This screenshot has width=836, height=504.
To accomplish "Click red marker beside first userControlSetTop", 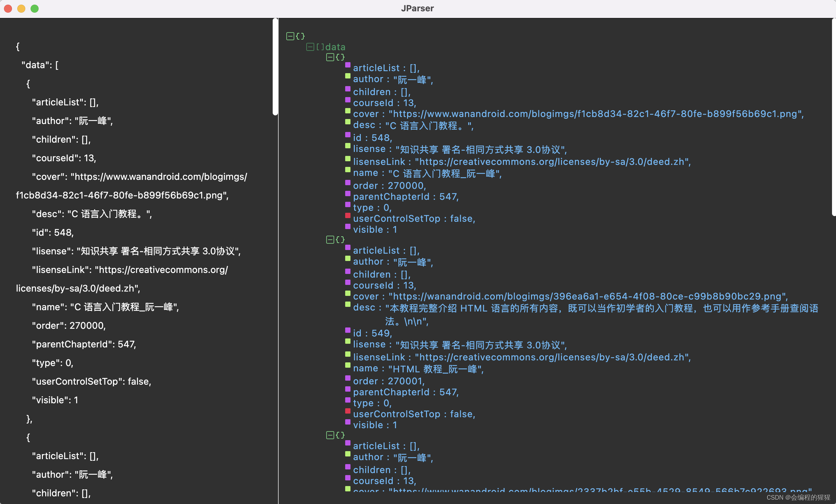I will click(x=348, y=215).
